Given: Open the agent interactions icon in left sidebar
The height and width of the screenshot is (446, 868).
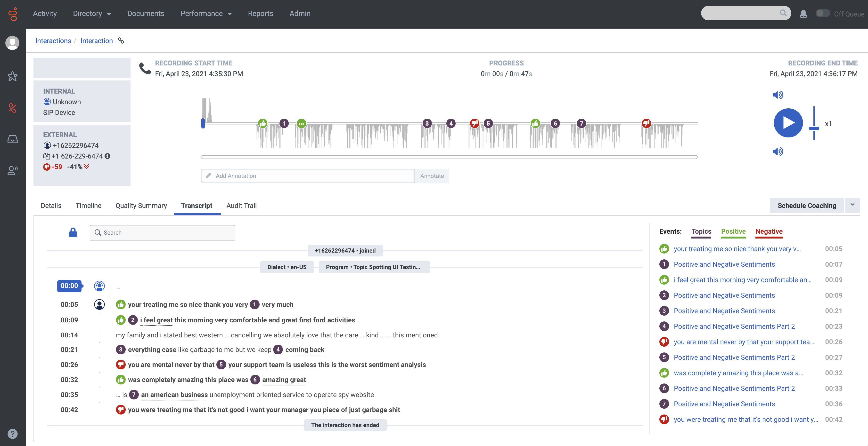Looking at the screenshot, I should click(x=12, y=171).
